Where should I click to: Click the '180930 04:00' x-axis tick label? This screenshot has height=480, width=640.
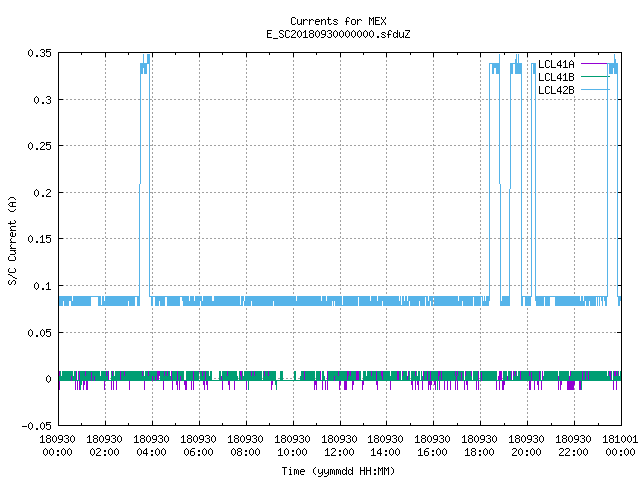(151, 445)
